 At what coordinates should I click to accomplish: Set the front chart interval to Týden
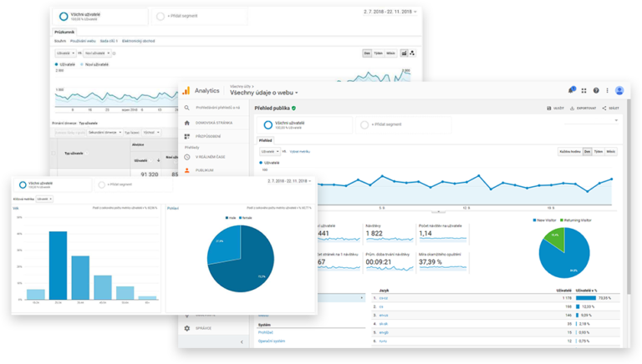coord(599,152)
